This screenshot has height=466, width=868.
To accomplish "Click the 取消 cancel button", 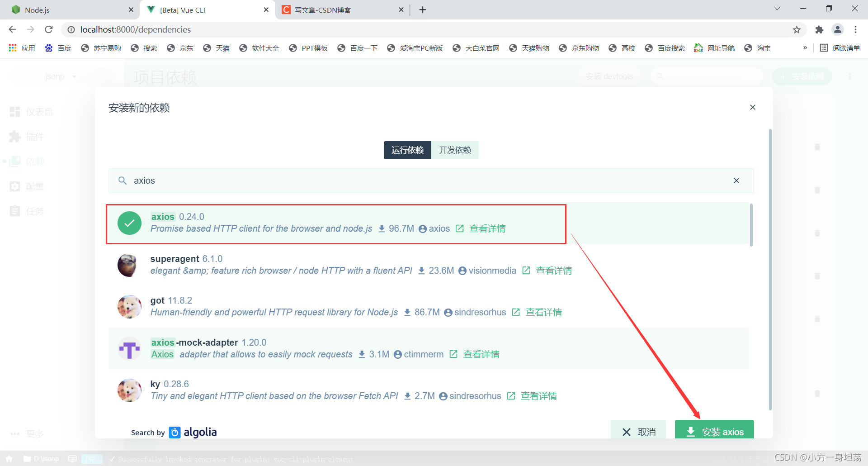I will point(638,430).
